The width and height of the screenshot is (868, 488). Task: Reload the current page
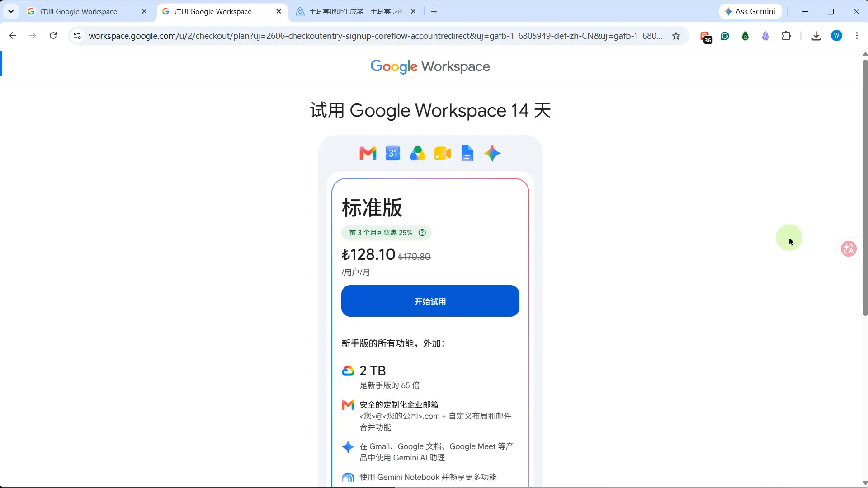[53, 36]
